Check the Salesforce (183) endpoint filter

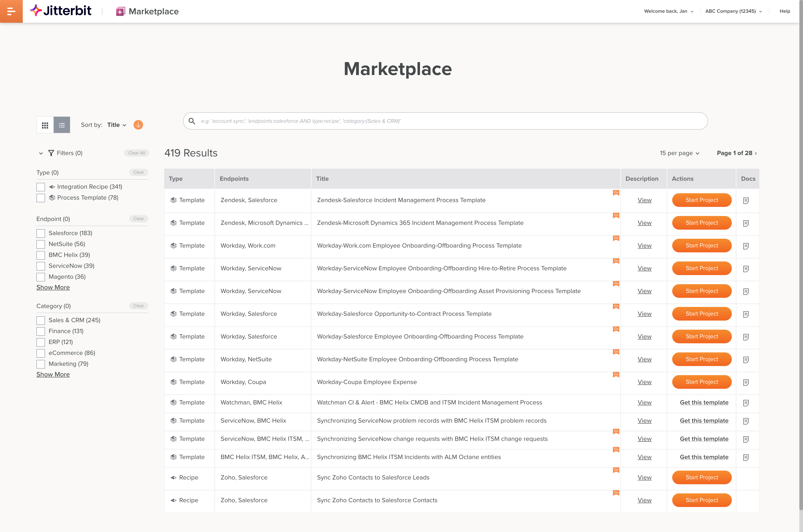[41, 233]
